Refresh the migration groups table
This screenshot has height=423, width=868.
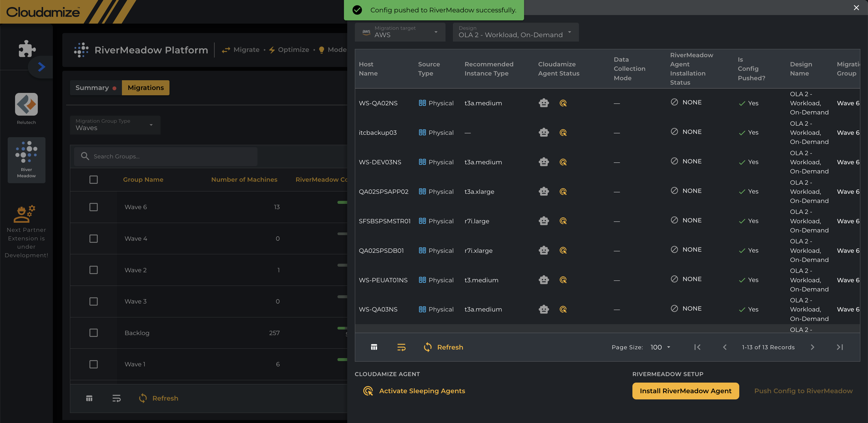click(x=158, y=399)
